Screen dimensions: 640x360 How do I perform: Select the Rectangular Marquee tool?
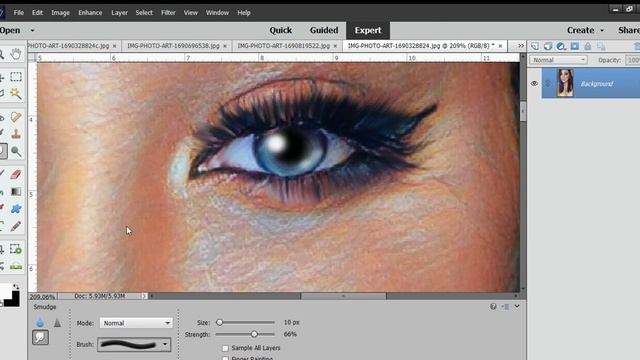(x=16, y=77)
